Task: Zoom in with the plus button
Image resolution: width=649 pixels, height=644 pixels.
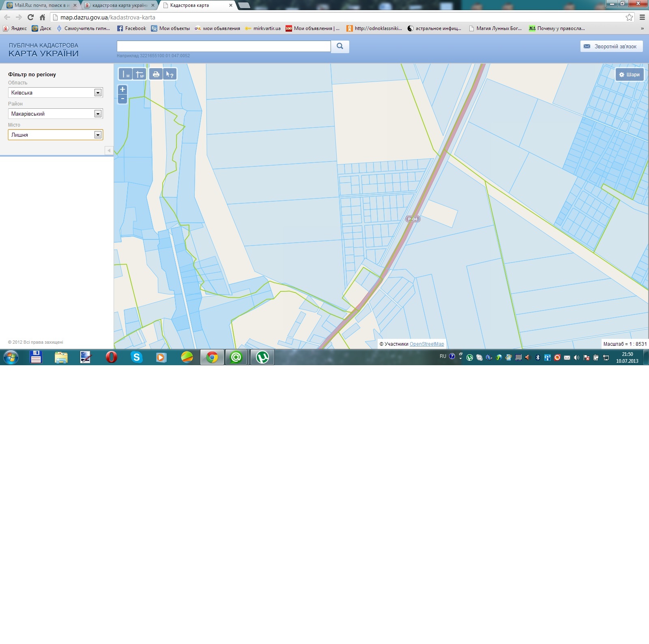Action: click(122, 90)
